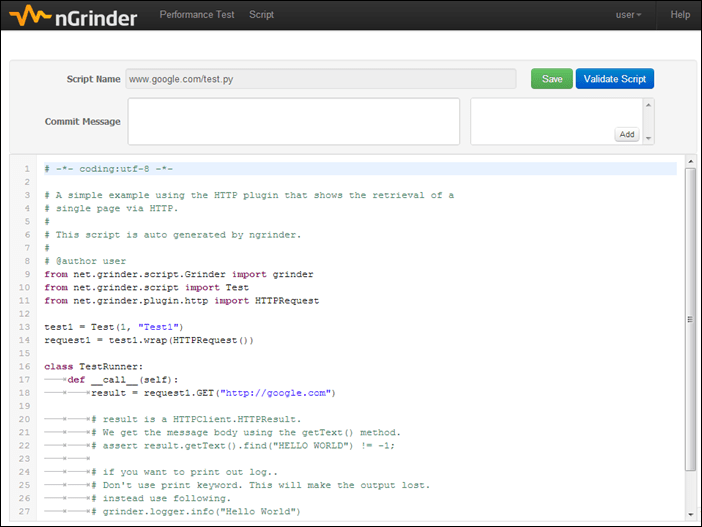Viewport: 702px width, 527px height.
Task: Click the comment '# single page via HTTP.'
Action: coord(111,208)
